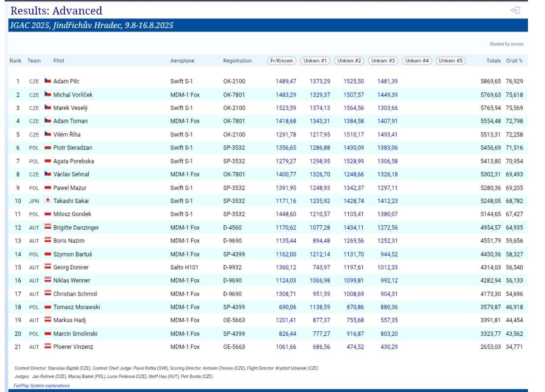Open the Unkwn #1 results button

click(x=315, y=61)
